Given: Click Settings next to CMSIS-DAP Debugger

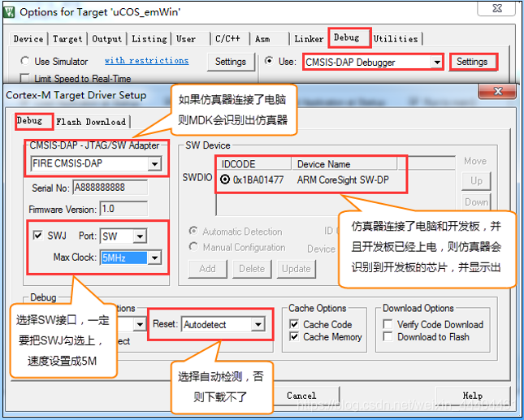Looking at the screenshot, I should (472, 62).
